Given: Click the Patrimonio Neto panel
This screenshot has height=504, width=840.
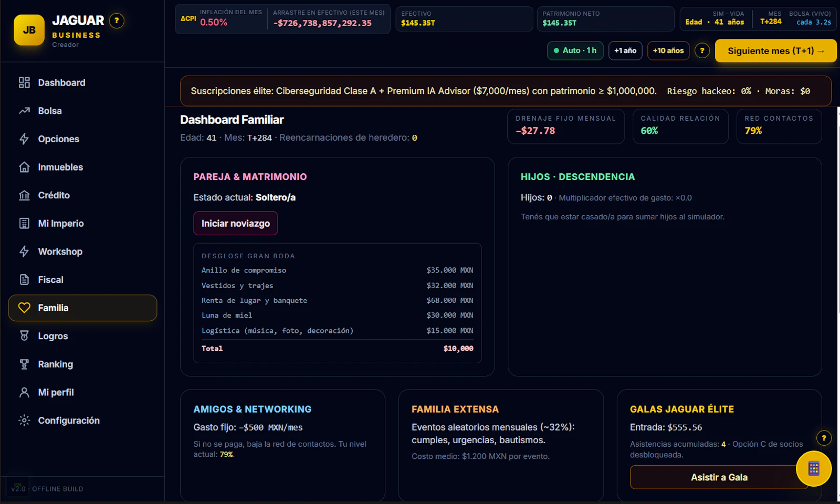Looking at the screenshot, I should 605,19.
